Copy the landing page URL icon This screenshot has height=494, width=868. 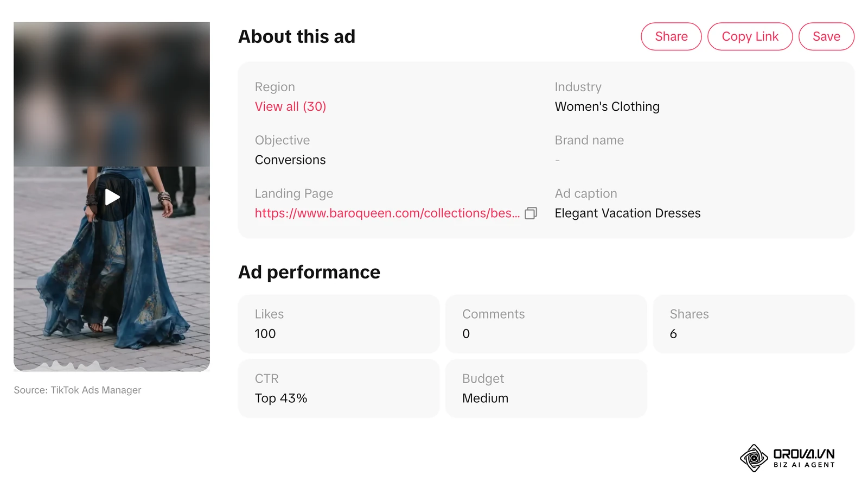pyautogui.click(x=531, y=213)
